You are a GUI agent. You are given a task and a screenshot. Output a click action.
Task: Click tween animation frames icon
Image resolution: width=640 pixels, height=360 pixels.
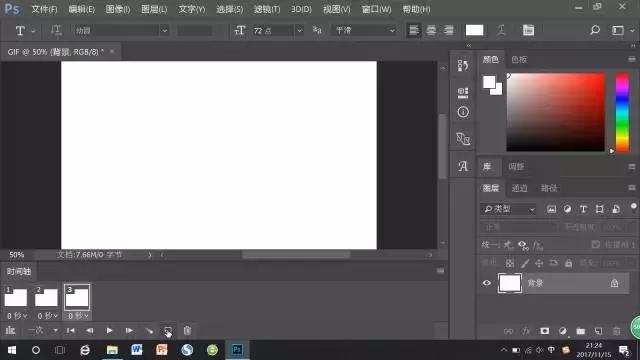(x=149, y=331)
